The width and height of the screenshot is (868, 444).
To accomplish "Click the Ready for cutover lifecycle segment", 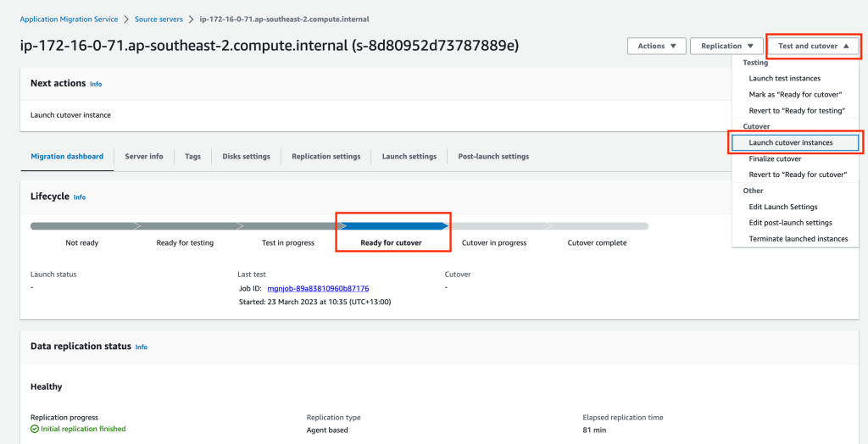I will point(392,226).
